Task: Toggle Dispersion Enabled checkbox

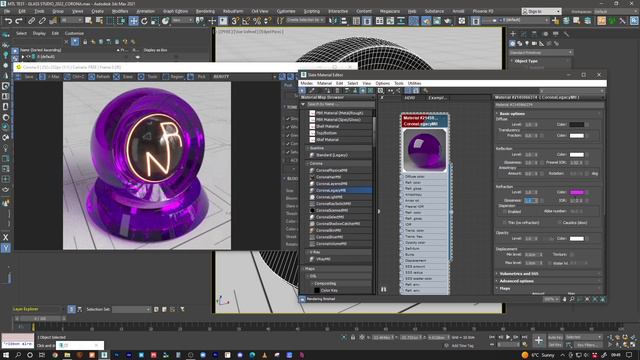Action: pyautogui.click(x=505, y=211)
